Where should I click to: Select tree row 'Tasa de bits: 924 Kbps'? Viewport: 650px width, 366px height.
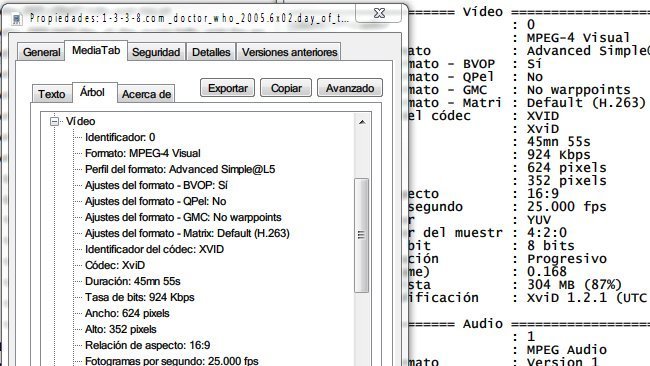coord(140,298)
